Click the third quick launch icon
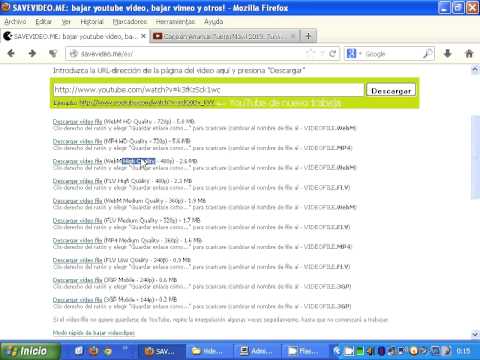The image size is (480, 360). 108,351
